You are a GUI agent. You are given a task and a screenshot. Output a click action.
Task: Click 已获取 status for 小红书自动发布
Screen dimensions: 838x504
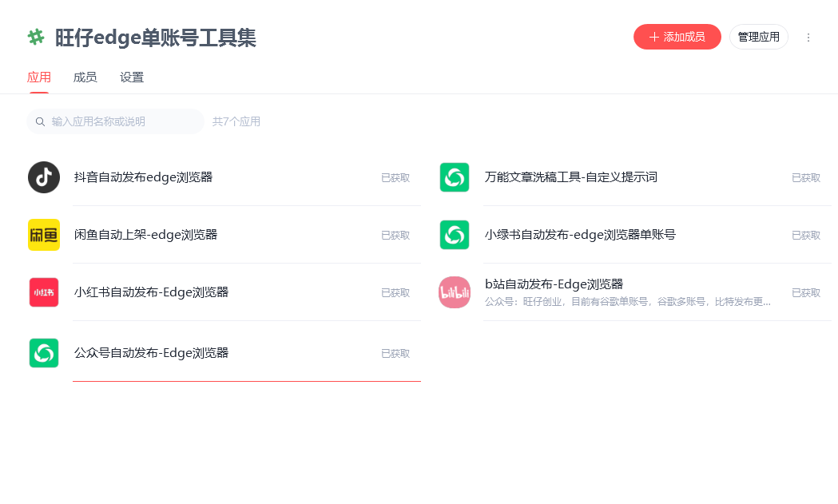tap(395, 293)
